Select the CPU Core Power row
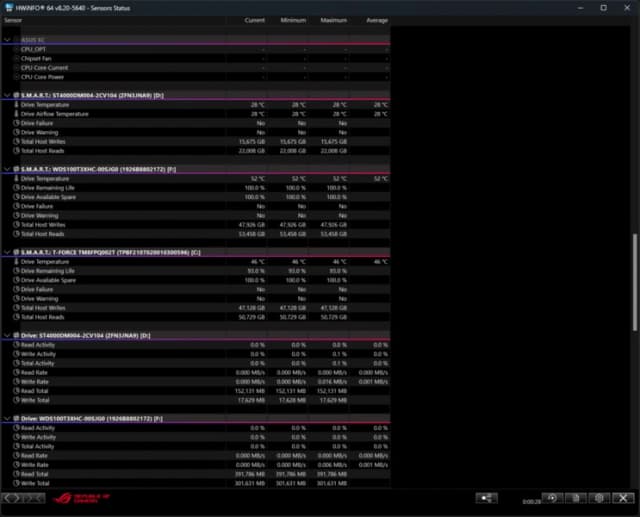The height and width of the screenshot is (517, 640). [x=196, y=77]
